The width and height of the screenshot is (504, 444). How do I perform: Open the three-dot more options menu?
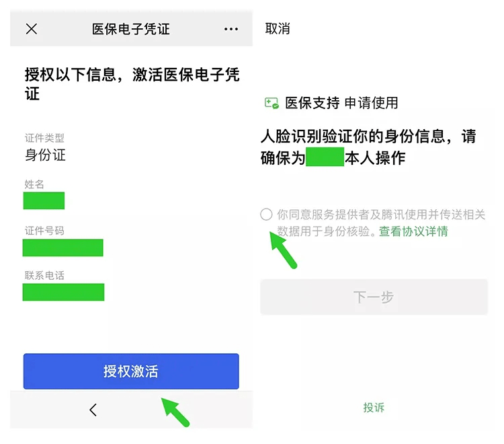click(x=231, y=29)
